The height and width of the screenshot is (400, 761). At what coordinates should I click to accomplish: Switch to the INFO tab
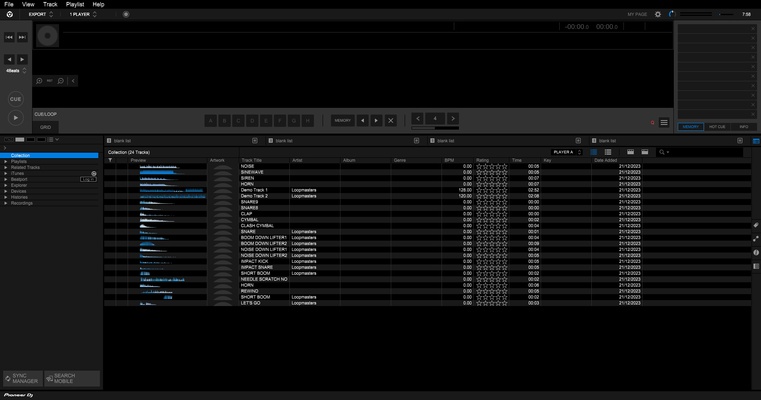click(744, 127)
